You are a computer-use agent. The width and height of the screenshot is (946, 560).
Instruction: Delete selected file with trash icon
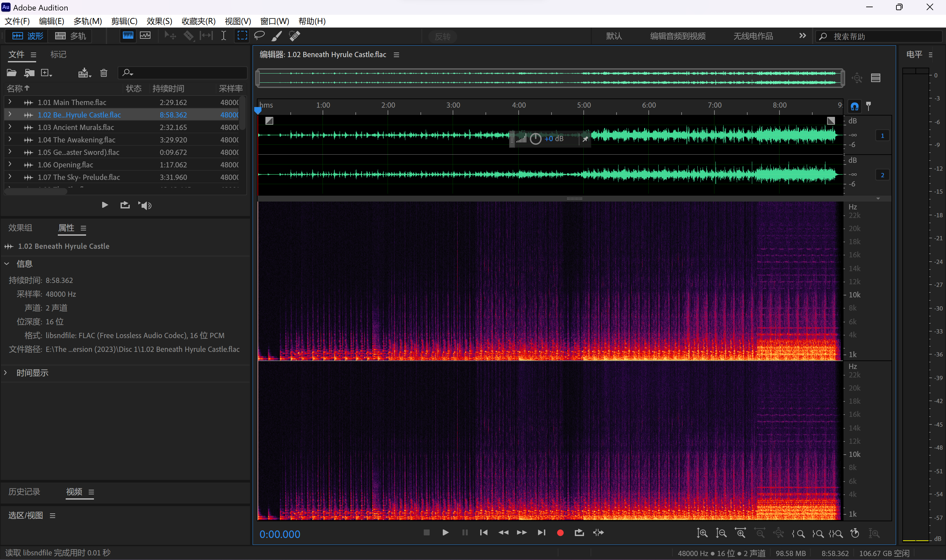click(x=104, y=73)
